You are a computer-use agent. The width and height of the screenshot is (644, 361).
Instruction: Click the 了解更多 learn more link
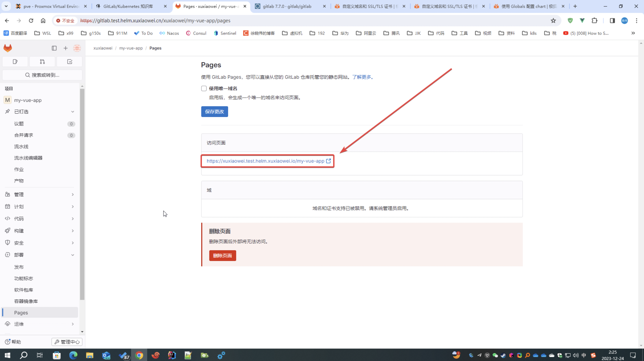point(361,77)
